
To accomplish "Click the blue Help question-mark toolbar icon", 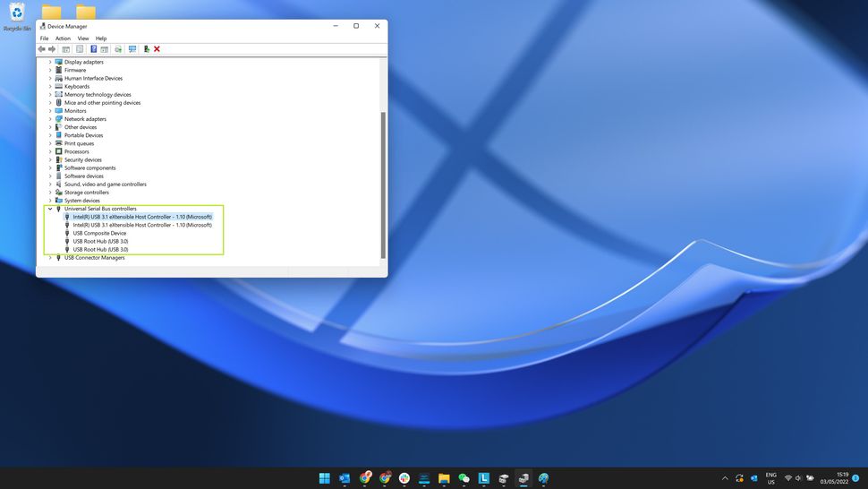I will tap(94, 49).
